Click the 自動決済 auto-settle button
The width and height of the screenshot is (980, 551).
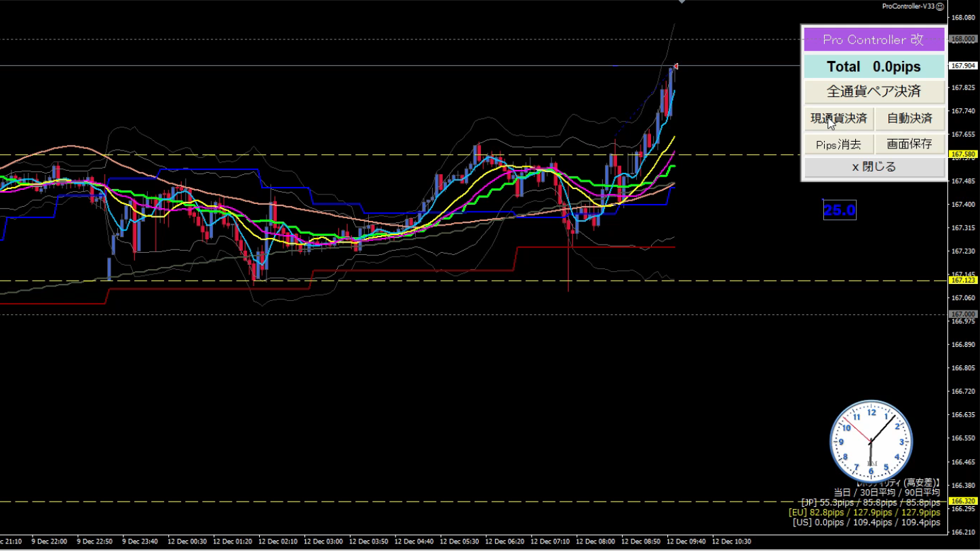click(909, 119)
